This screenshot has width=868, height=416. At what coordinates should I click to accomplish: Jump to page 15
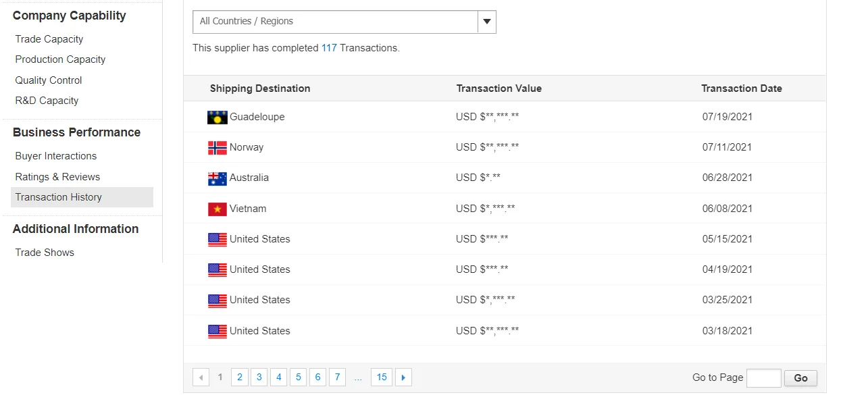(x=382, y=378)
